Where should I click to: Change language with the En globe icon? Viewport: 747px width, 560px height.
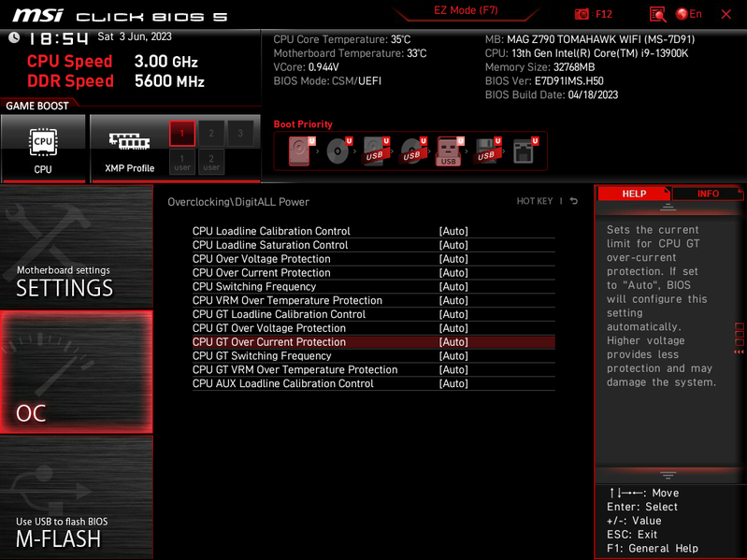tap(689, 14)
